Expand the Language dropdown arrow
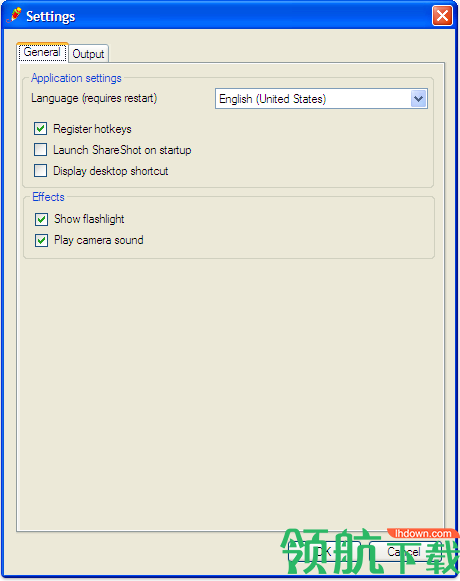Viewport: 460px width, 581px height. [418, 99]
